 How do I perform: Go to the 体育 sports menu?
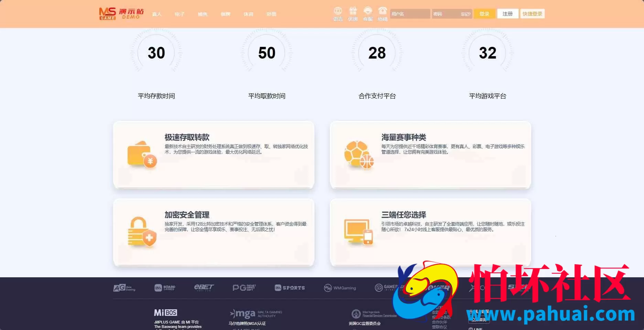(x=248, y=14)
